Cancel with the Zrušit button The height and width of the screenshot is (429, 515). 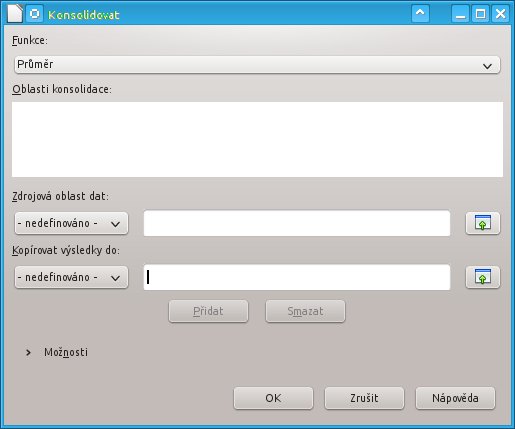pos(364,398)
